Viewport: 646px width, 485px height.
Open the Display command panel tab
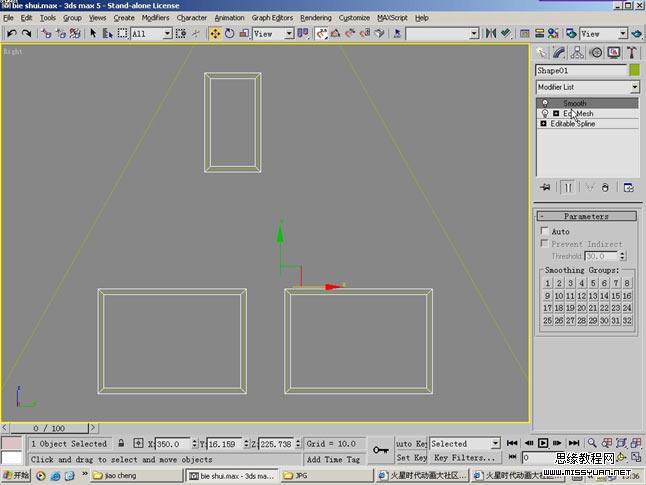pyautogui.click(x=614, y=52)
